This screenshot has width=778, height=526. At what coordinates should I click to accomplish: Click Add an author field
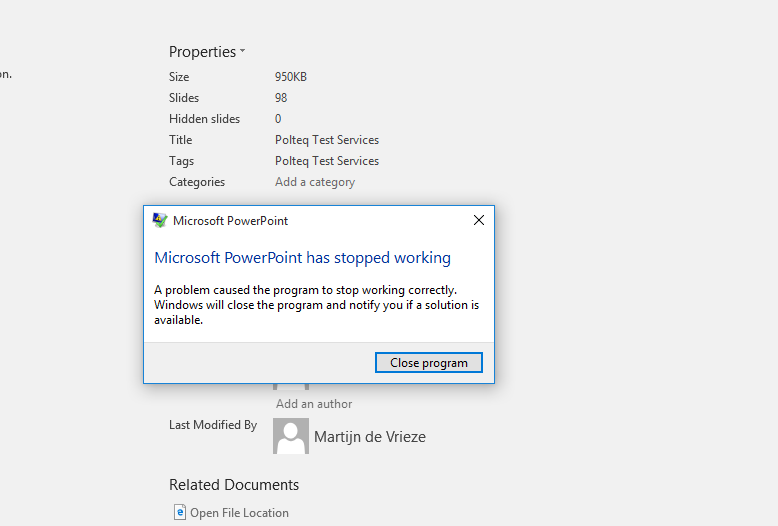314,404
